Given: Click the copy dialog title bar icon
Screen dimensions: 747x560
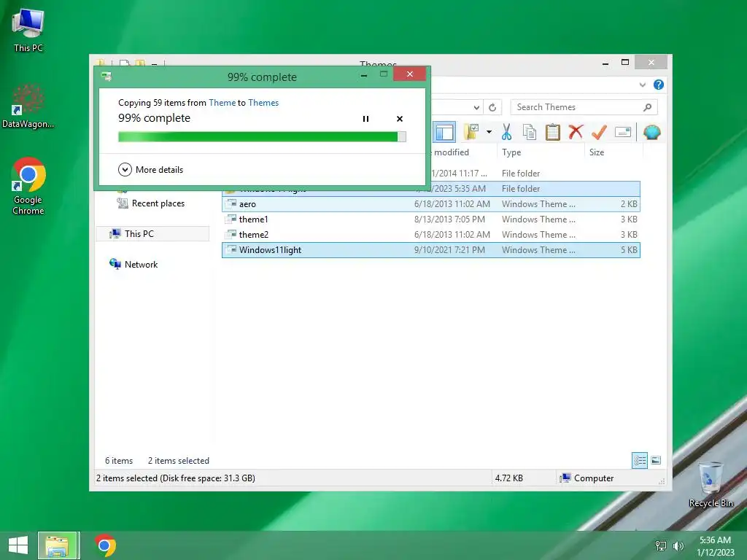Looking at the screenshot, I should [107, 76].
